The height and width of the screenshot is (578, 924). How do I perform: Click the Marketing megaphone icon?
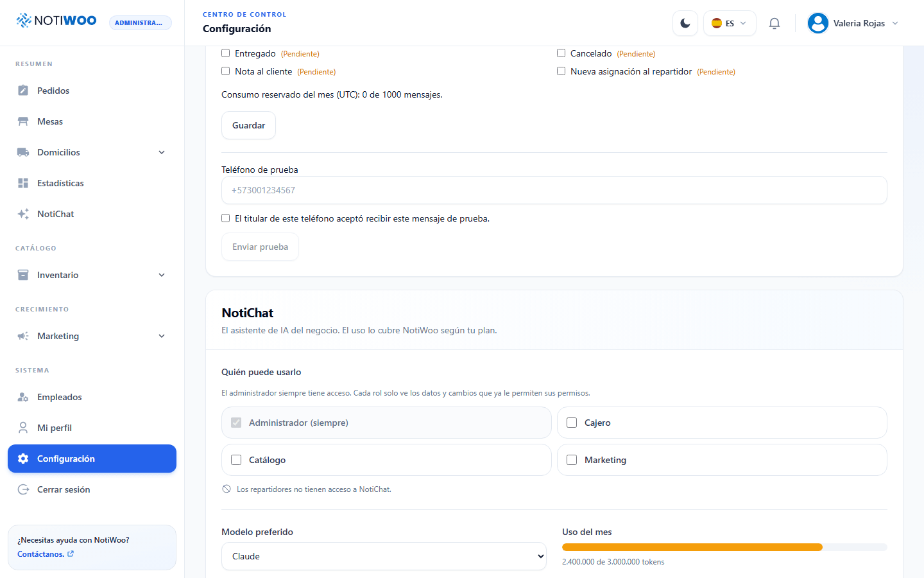[x=23, y=336]
